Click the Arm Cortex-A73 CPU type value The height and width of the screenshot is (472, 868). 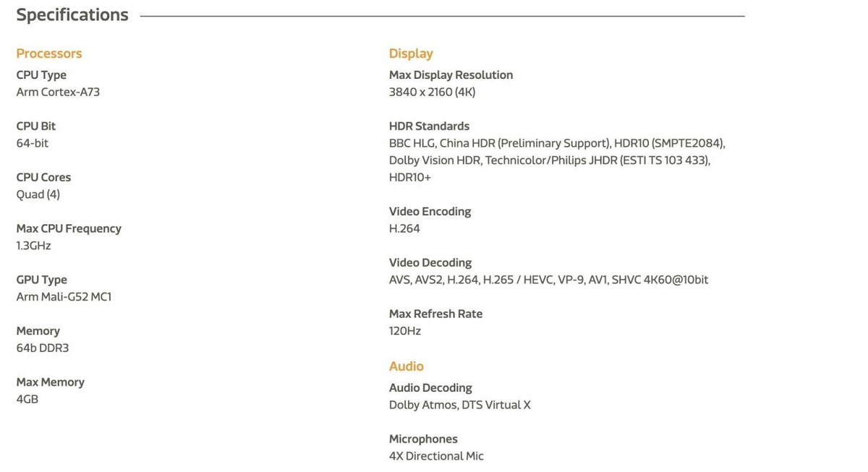point(58,93)
